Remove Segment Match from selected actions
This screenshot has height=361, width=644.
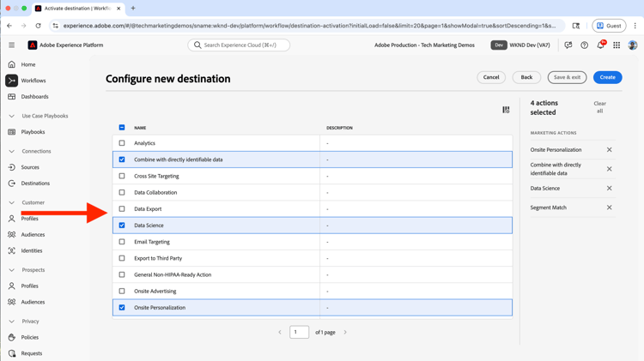point(610,208)
